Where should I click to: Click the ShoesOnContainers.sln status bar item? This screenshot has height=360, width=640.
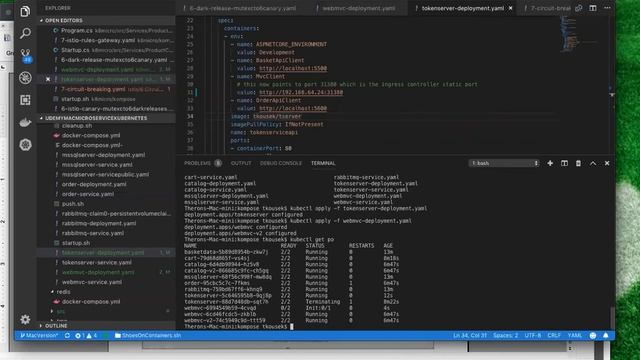tap(148, 336)
